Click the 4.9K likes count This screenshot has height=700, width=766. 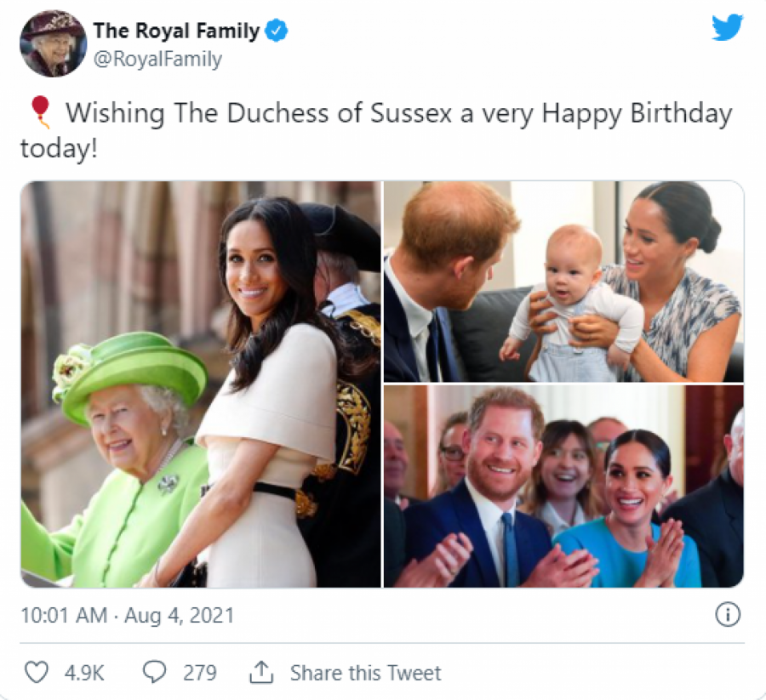pos(84,674)
